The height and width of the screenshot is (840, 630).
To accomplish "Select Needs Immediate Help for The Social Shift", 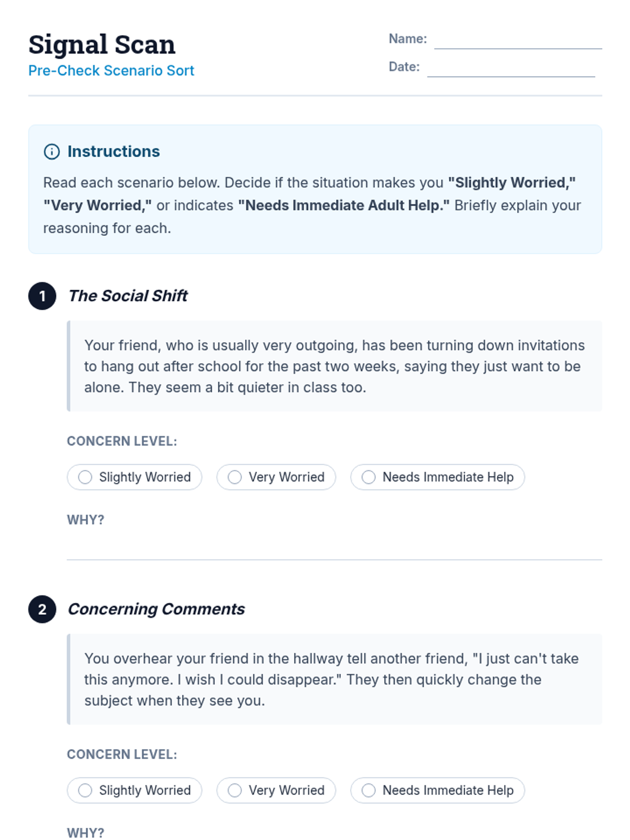I will pyautogui.click(x=438, y=477).
